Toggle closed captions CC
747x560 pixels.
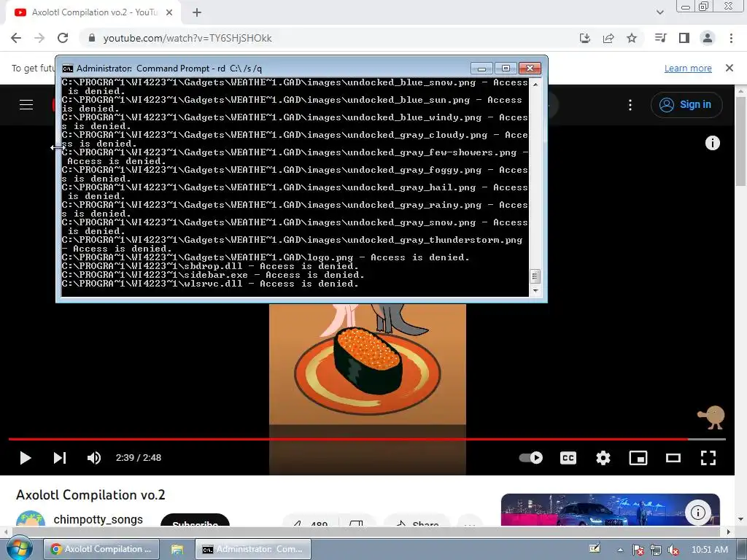[568, 458]
